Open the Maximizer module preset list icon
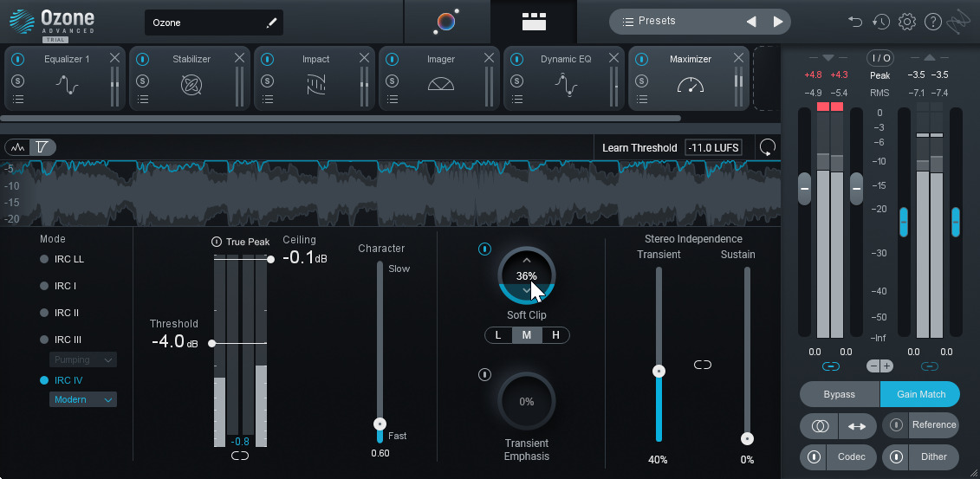The image size is (980, 479). (x=642, y=99)
